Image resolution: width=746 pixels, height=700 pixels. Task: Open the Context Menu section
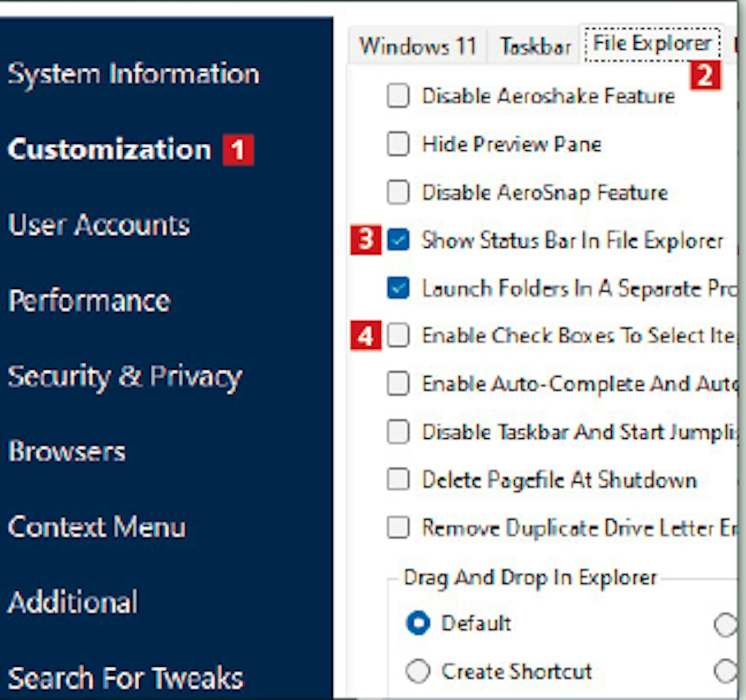point(97,527)
